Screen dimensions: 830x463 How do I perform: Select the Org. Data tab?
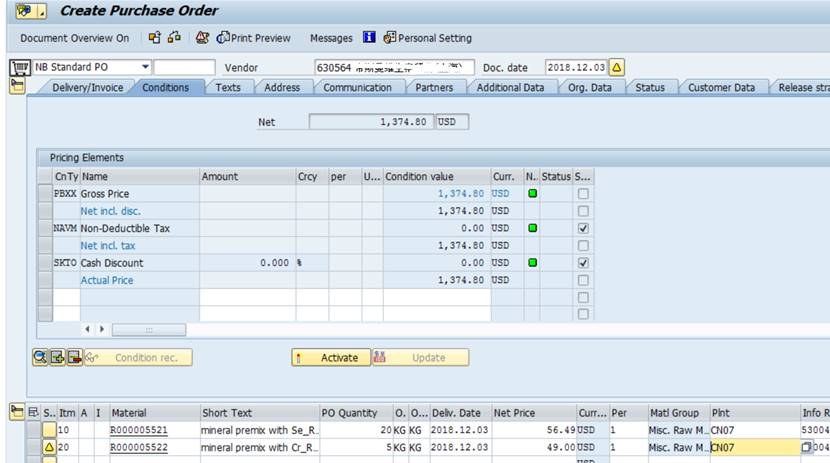tap(590, 87)
